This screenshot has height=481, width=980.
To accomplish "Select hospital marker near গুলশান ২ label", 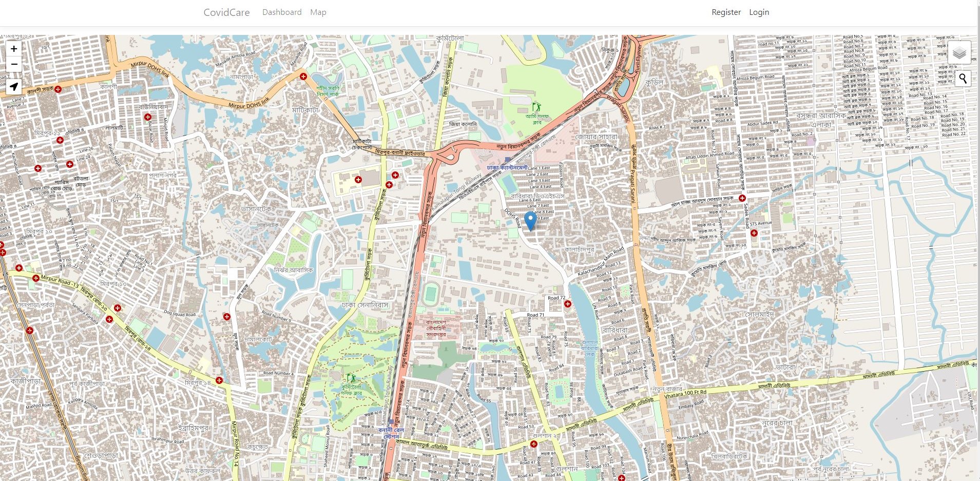I will click(533, 444).
